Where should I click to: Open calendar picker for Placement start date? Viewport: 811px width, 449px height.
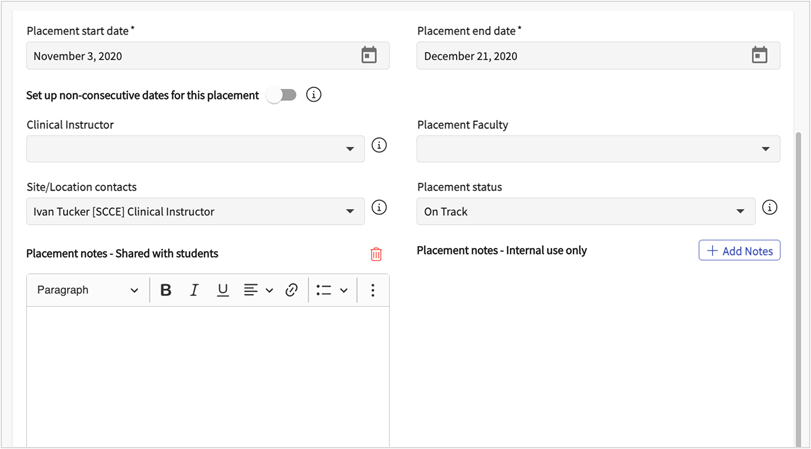click(368, 56)
